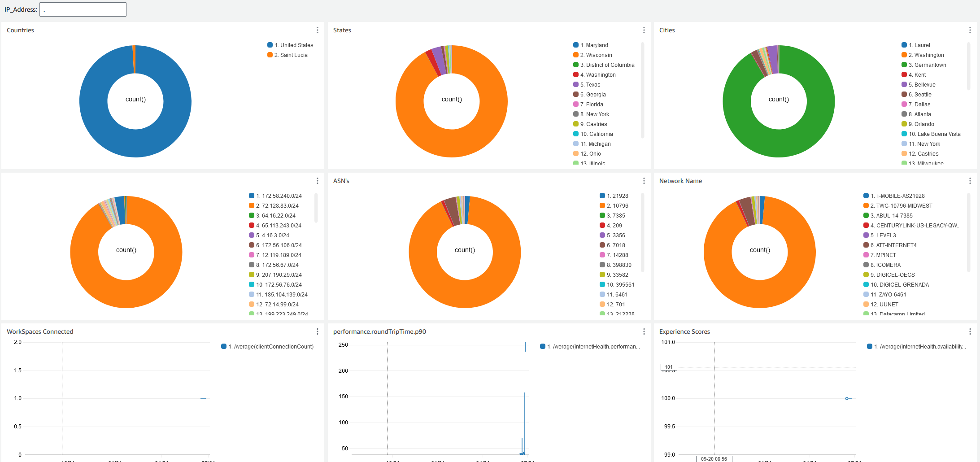Open the WorkSpaces Connected options menu

tap(318, 331)
